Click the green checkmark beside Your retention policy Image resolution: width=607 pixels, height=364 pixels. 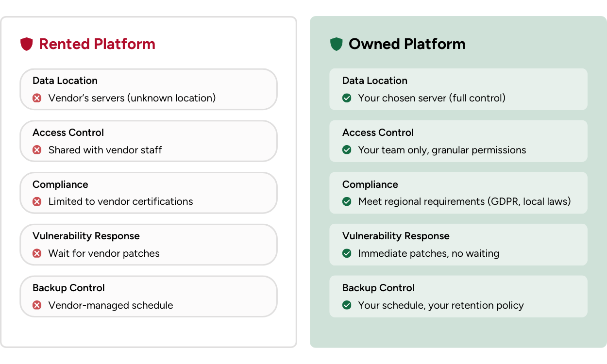pos(347,305)
